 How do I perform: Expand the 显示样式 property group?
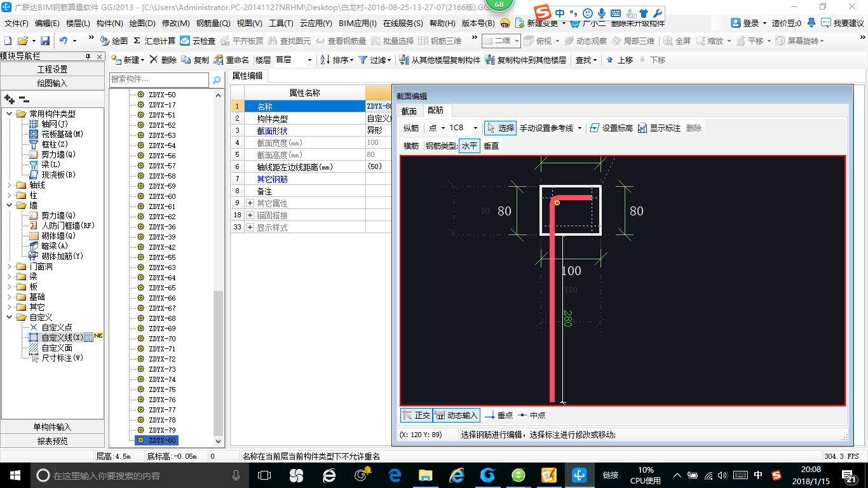coord(250,227)
